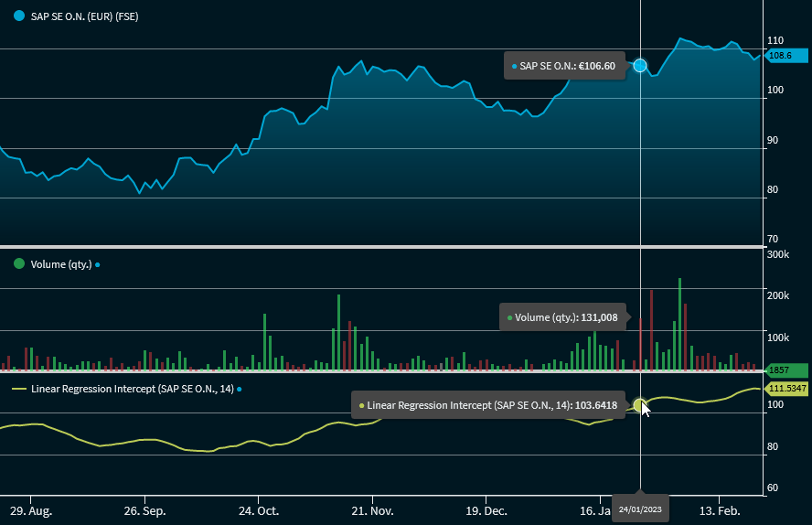
Task: Click the Volume (qty.): 131,008 tooltip
Action: point(562,317)
